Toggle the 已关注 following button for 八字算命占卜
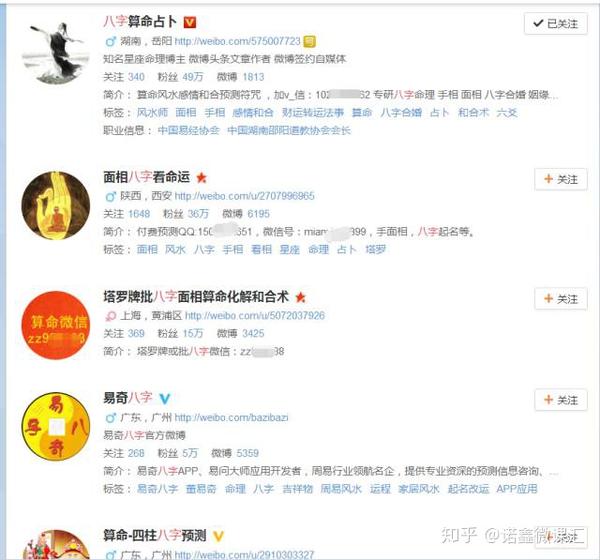Screen dimensions: 600x560 556,24
